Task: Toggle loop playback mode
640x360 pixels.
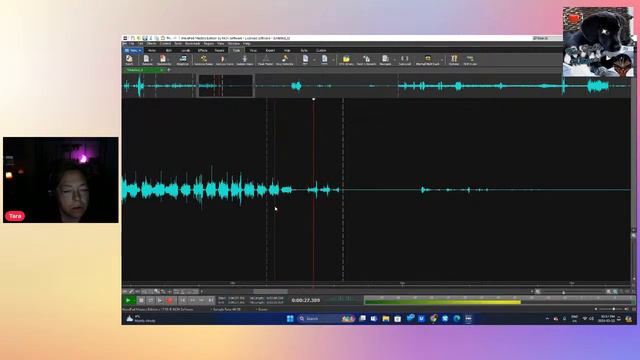Action: (x=151, y=300)
